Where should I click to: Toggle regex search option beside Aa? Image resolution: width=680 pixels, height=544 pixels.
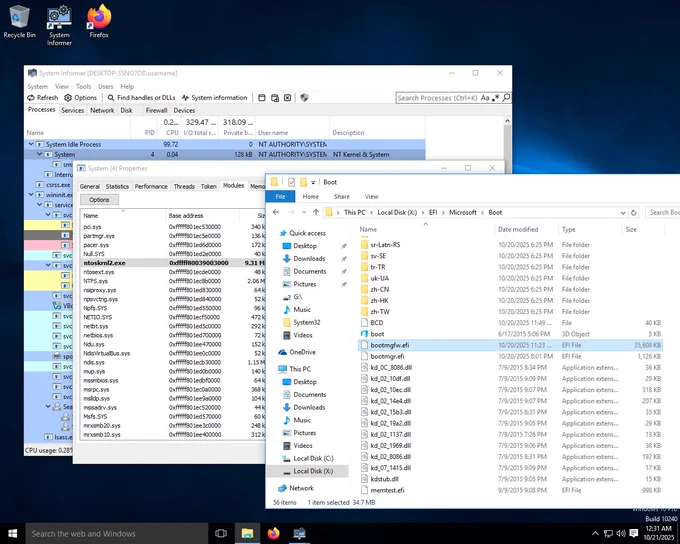point(496,98)
